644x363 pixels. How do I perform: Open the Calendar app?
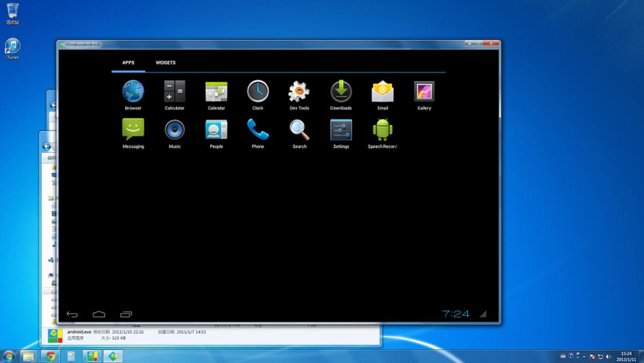click(216, 91)
